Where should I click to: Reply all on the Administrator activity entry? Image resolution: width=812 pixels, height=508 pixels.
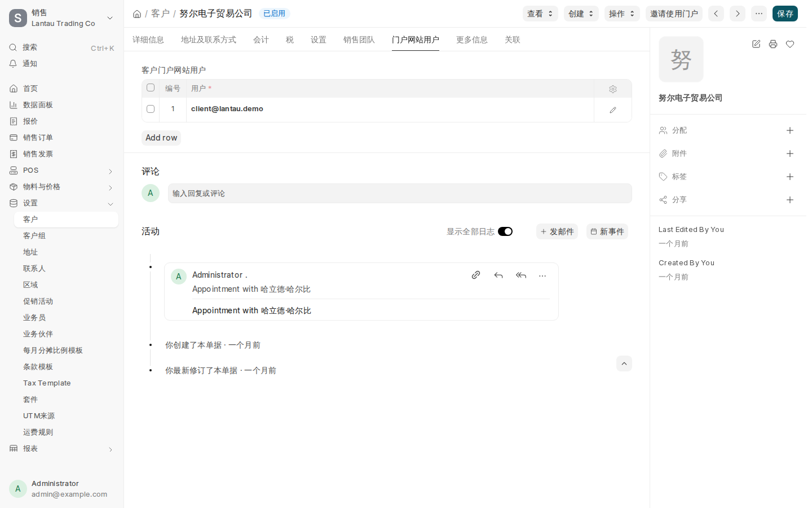click(x=521, y=275)
